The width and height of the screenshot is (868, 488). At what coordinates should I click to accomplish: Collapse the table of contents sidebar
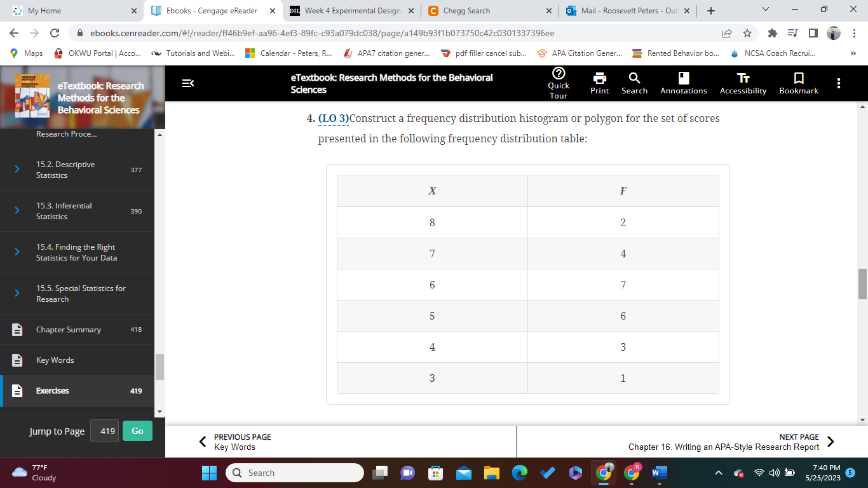point(187,83)
